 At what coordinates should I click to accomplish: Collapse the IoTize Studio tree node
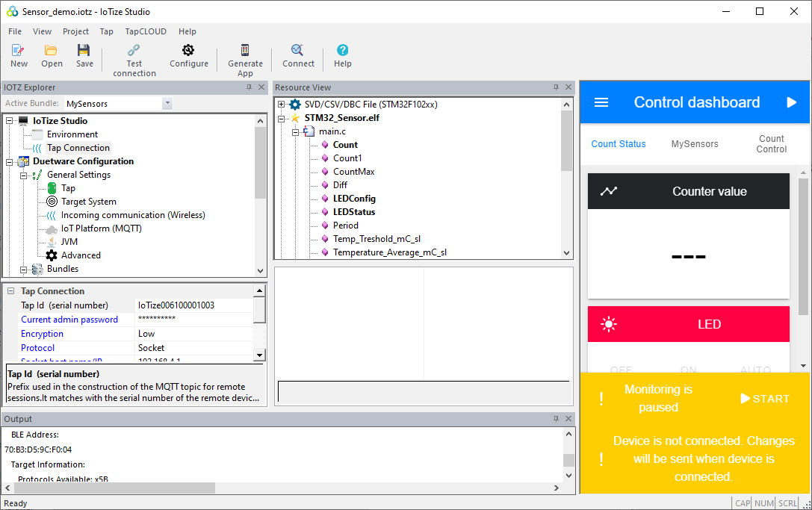pyautogui.click(x=9, y=121)
